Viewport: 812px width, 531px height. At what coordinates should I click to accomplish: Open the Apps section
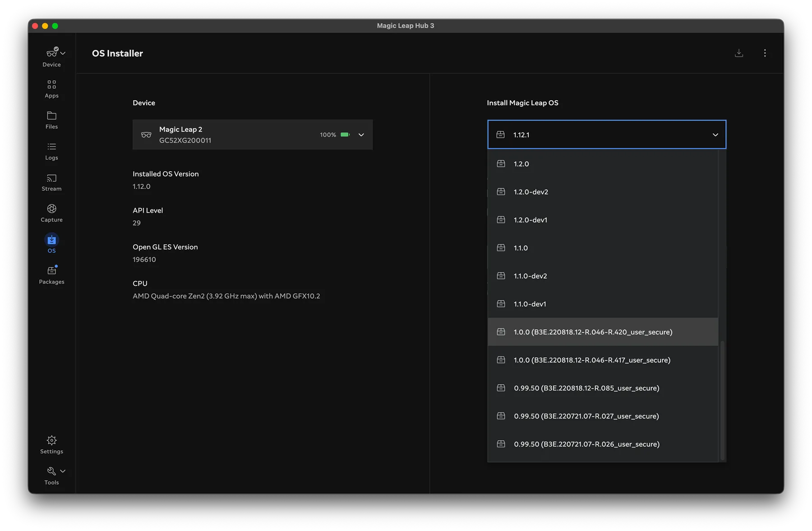click(x=51, y=89)
